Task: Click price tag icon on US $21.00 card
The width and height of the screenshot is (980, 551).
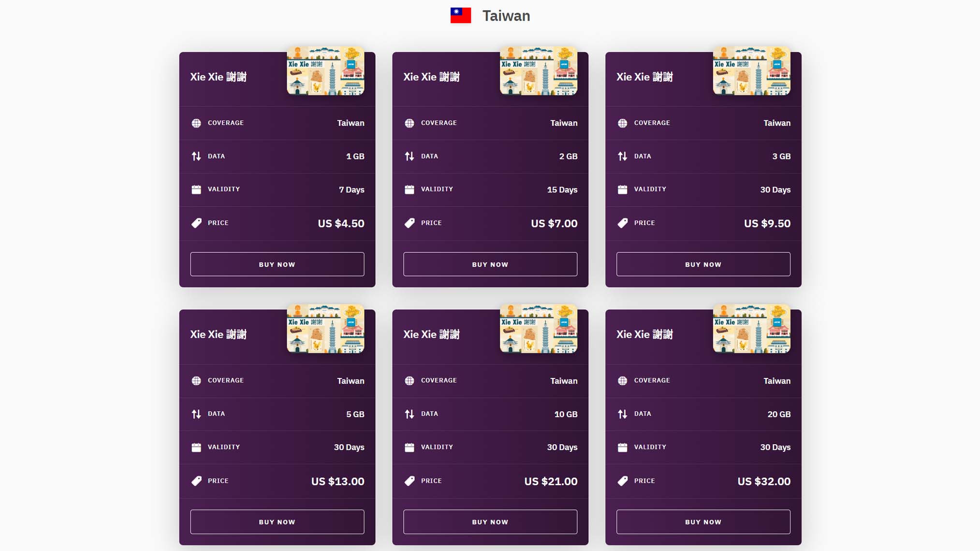Action: coord(410,481)
